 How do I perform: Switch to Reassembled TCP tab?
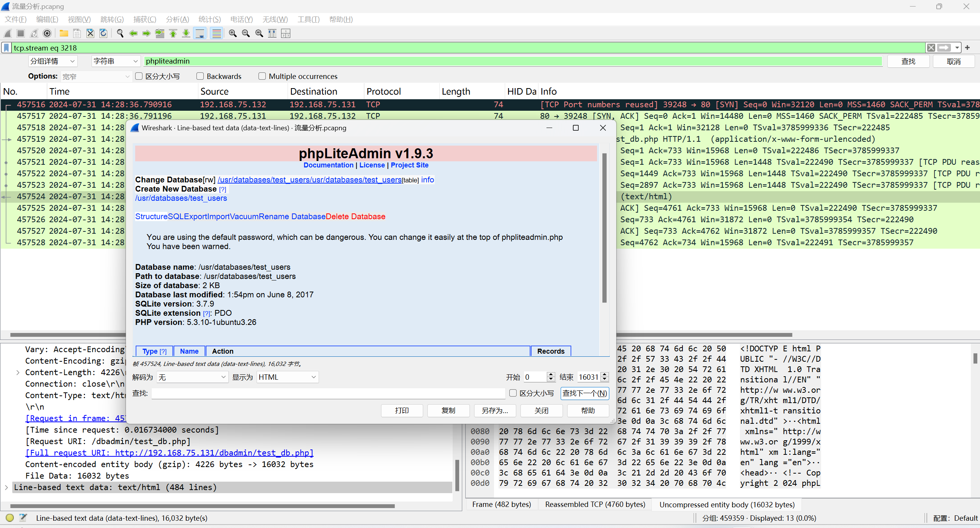[x=595, y=505]
